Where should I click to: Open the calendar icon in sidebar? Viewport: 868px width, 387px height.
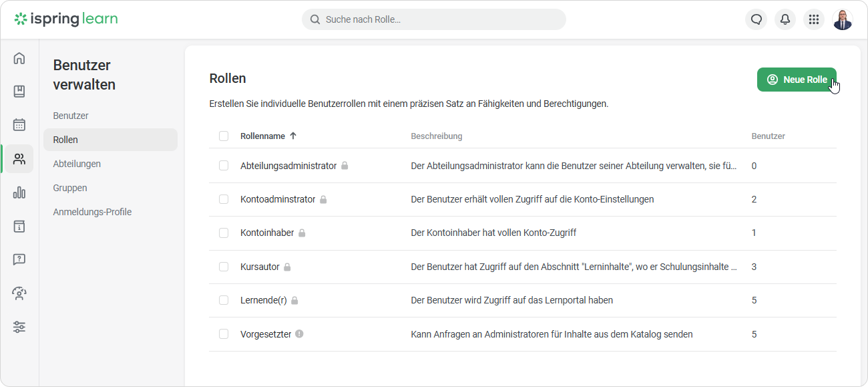(x=19, y=125)
